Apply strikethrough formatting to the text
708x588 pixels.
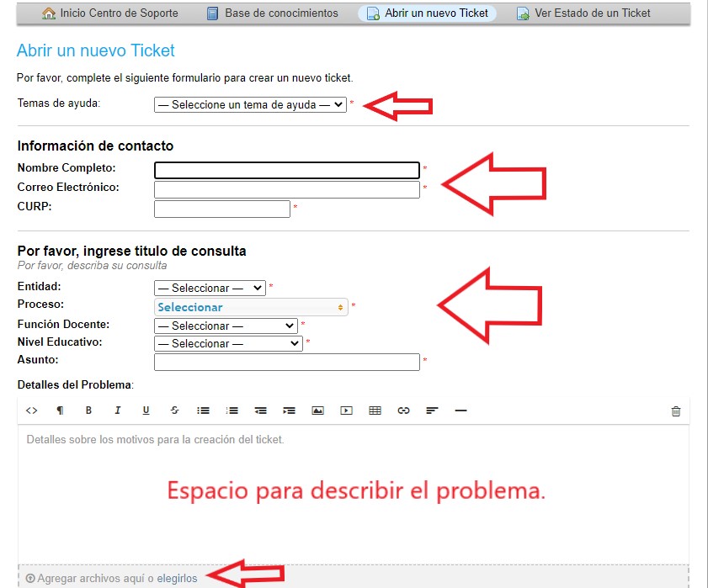pyautogui.click(x=173, y=411)
